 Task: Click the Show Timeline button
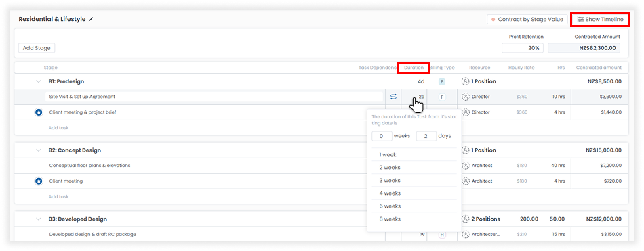[x=600, y=19]
